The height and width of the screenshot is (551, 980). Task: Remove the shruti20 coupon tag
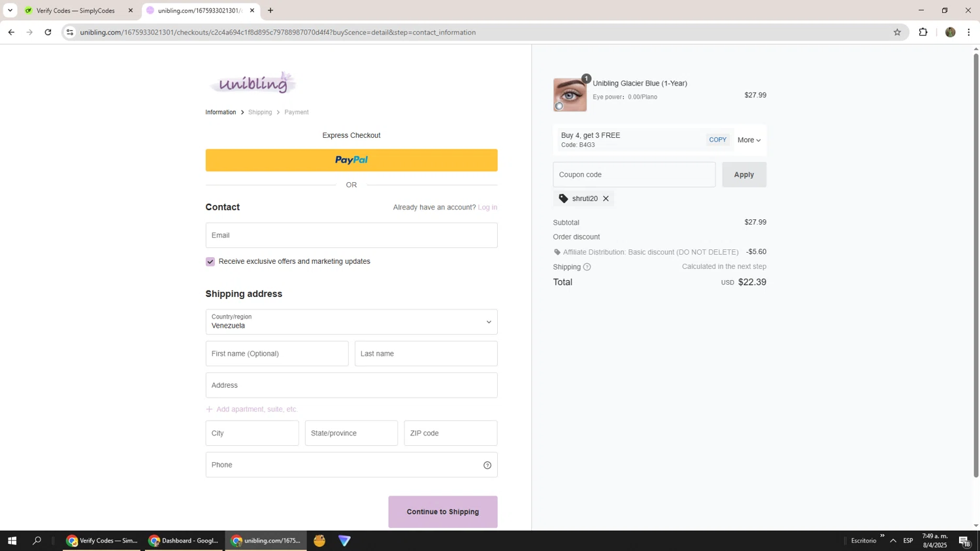606,199
